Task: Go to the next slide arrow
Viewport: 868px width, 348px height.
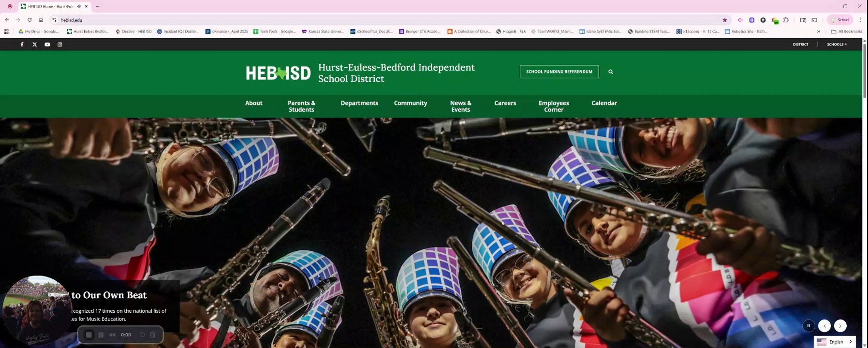Action: (x=840, y=326)
